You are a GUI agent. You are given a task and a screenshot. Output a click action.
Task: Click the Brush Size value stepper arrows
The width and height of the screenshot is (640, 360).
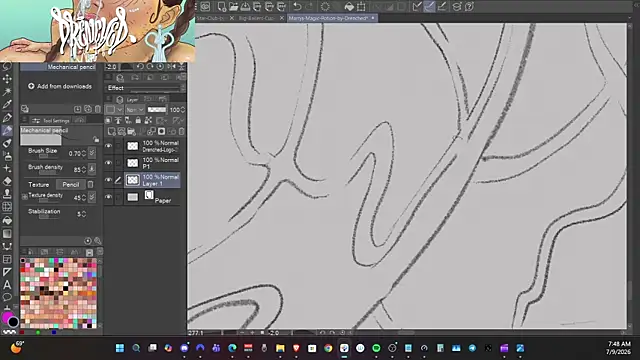(x=84, y=153)
